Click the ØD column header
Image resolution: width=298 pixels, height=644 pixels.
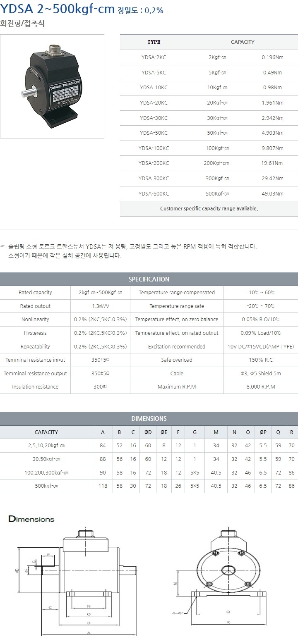[148, 432]
